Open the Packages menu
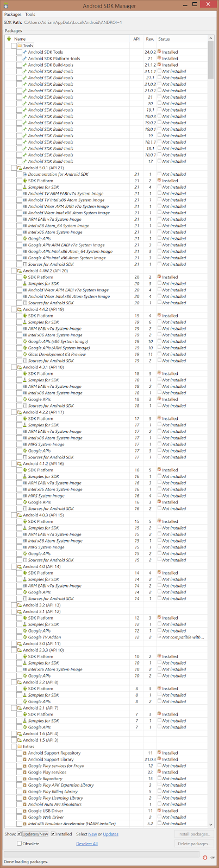Image resolution: width=219 pixels, height=868 pixels. (x=13, y=14)
